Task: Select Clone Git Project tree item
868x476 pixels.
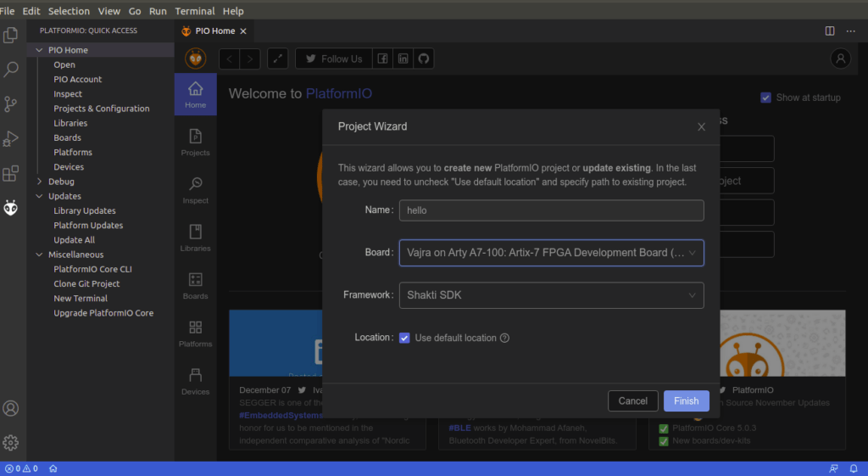Action: click(x=86, y=283)
